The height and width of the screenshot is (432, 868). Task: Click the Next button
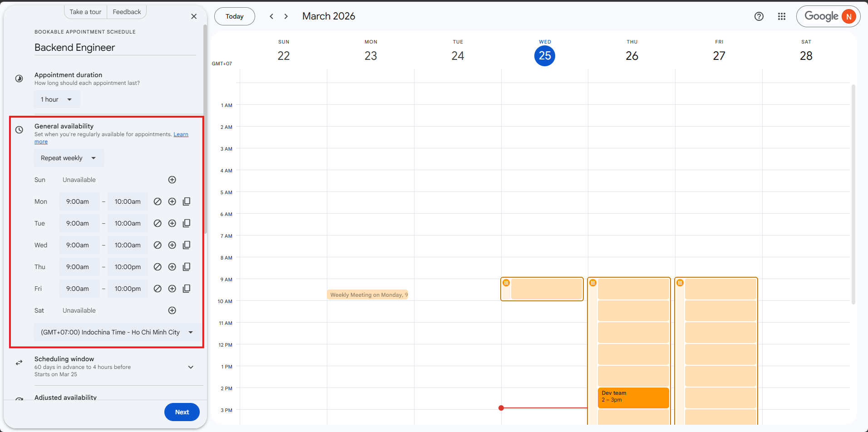(x=182, y=412)
